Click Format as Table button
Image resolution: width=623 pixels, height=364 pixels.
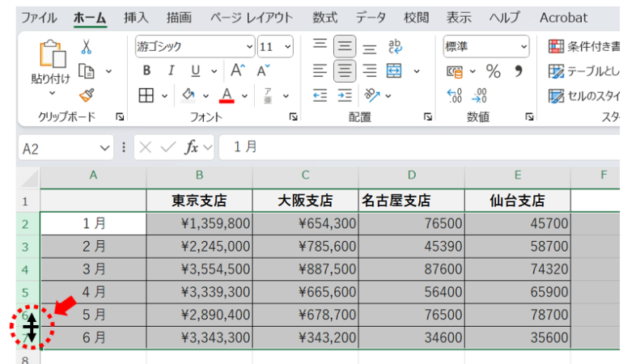[x=584, y=71]
